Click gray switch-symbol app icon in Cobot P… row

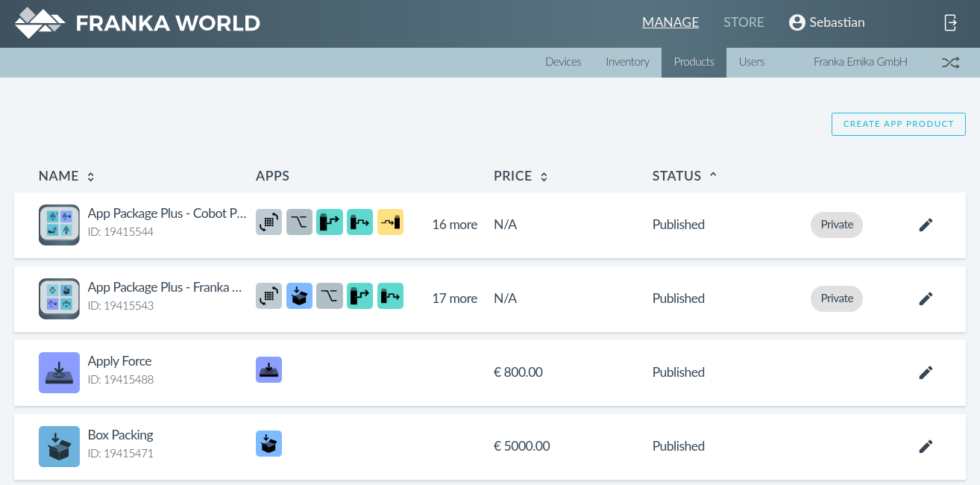coord(299,222)
